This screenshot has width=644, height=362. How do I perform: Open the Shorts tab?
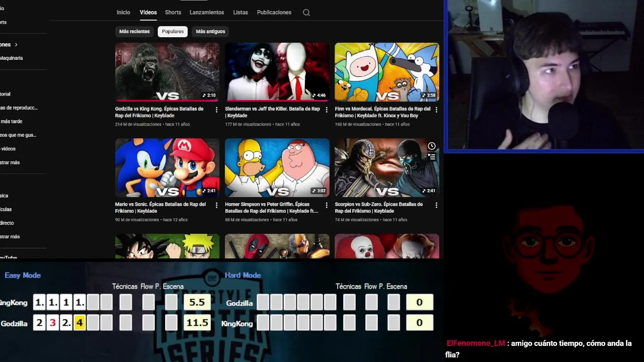tap(173, 13)
